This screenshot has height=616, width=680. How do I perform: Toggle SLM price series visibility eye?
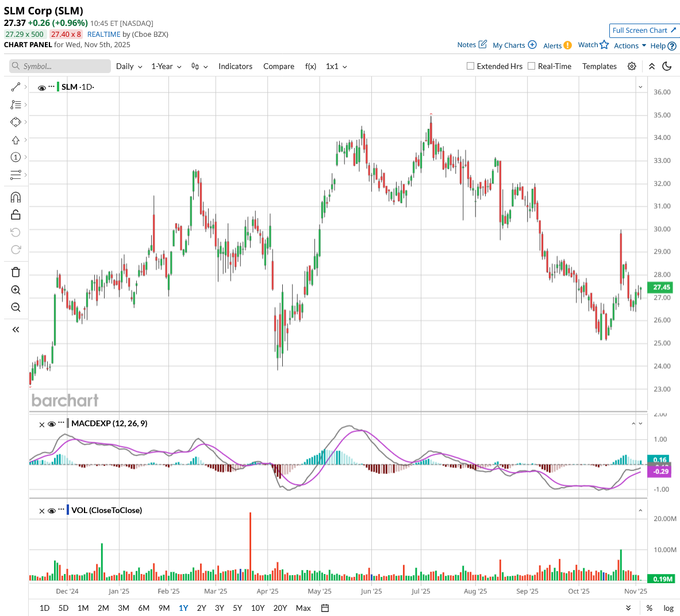coord(41,88)
